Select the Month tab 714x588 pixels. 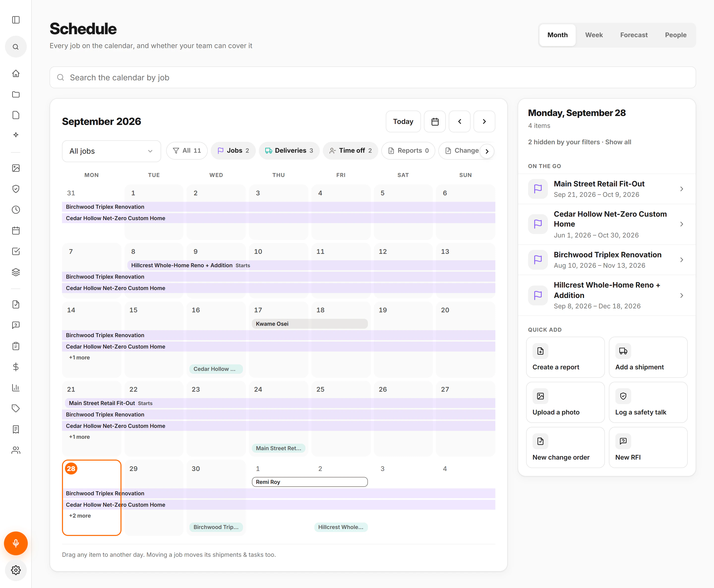[x=557, y=35]
